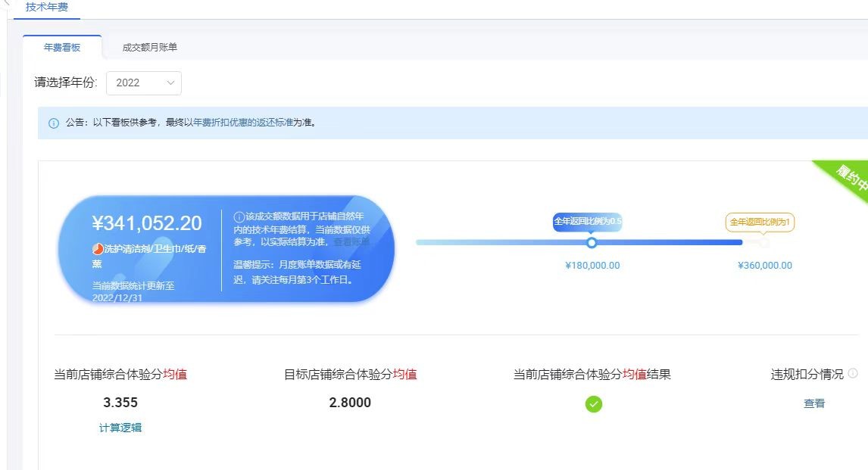Screen dimensions: 868x470
Task: Click the pie icon beside 洗护清洁剂 category
Action: click(98, 249)
